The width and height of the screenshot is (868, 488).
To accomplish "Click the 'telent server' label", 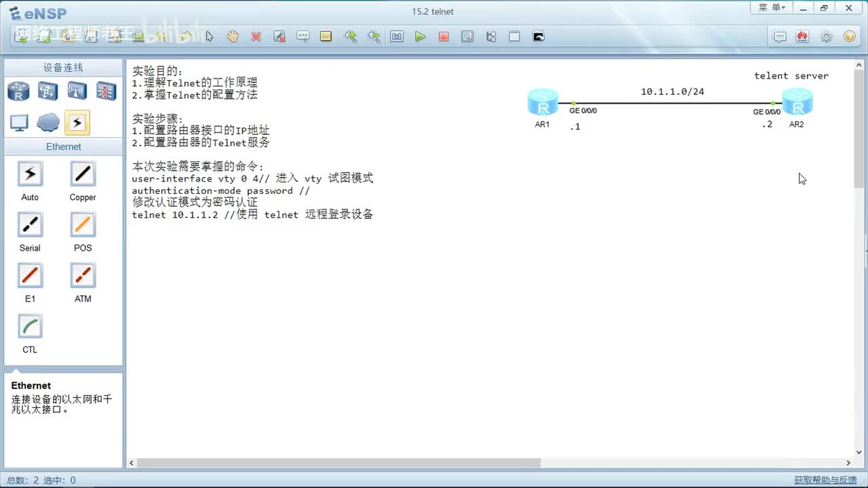I will 791,76.
